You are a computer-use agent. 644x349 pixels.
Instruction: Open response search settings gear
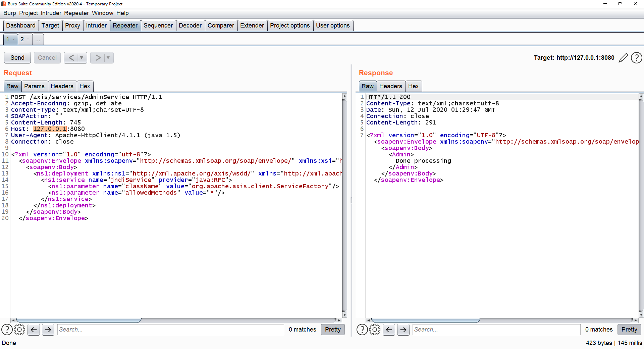coord(375,330)
